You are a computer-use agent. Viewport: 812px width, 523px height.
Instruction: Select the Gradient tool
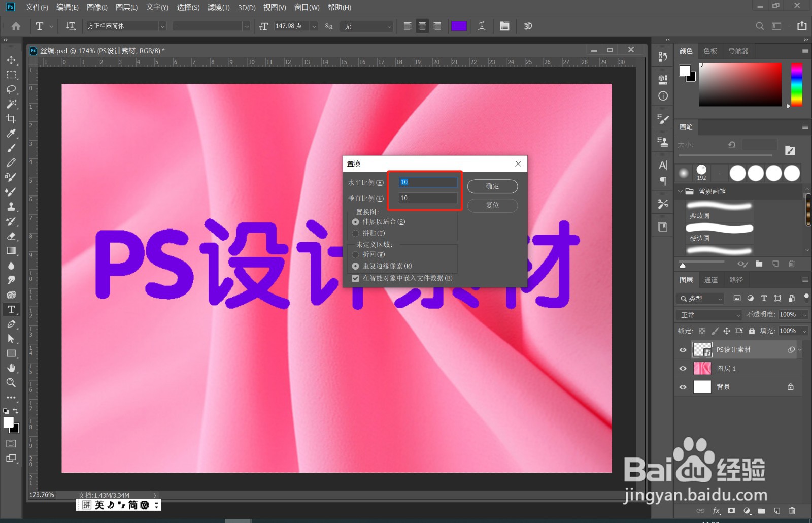[x=11, y=250]
